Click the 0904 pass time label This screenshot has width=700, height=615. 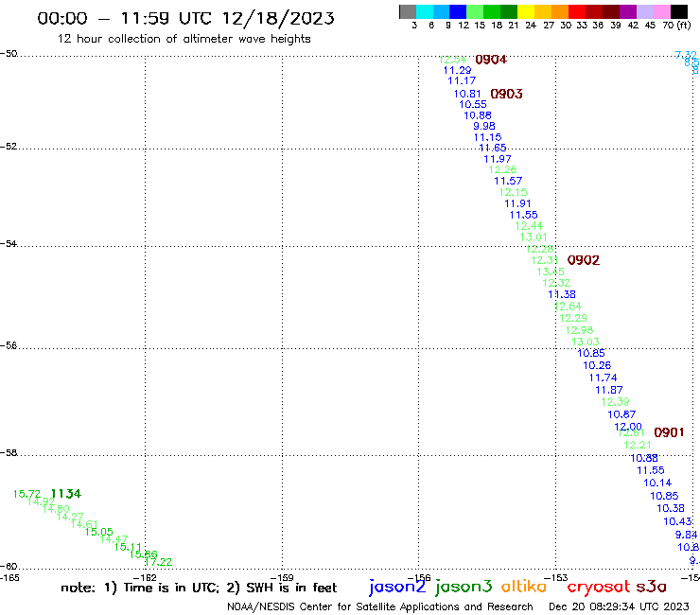tap(491, 60)
